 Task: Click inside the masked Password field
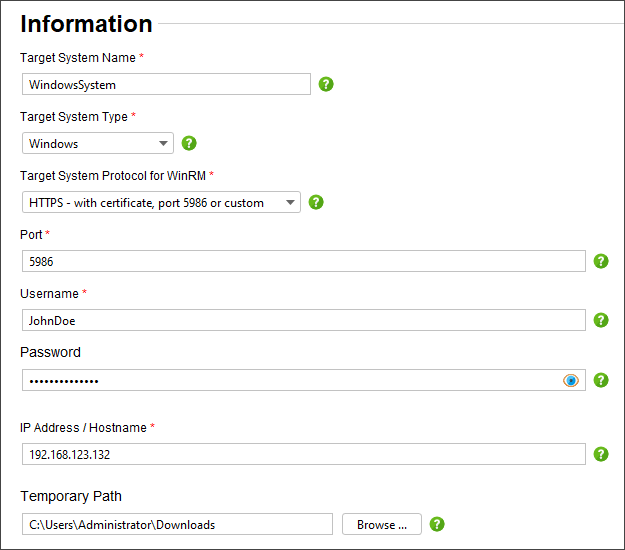[290, 380]
